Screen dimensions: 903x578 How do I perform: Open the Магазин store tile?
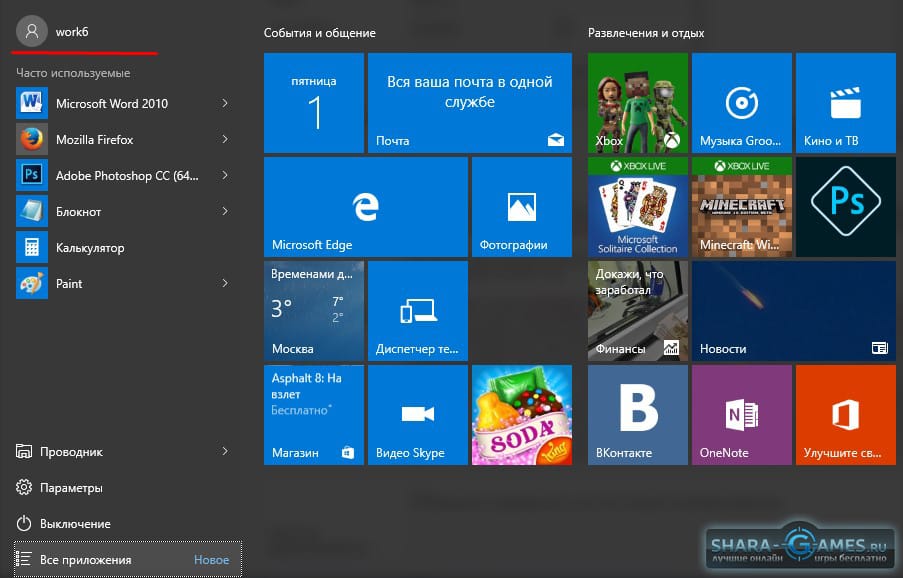314,415
